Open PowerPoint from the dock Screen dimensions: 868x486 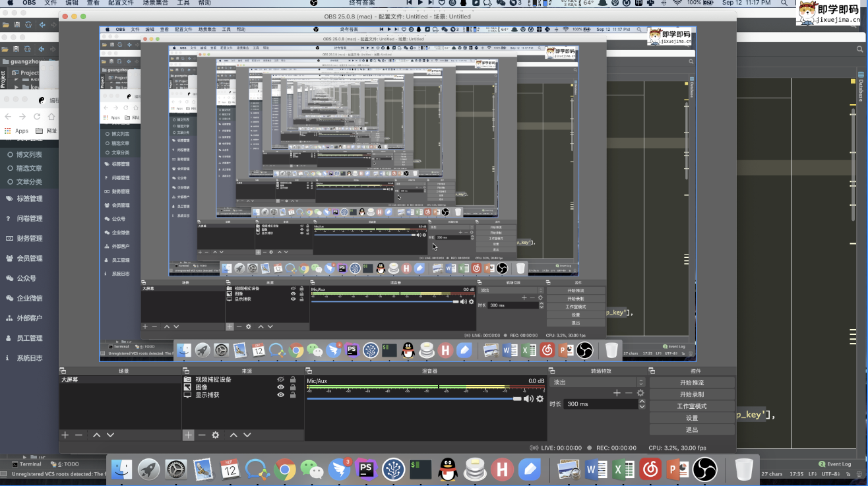678,470
